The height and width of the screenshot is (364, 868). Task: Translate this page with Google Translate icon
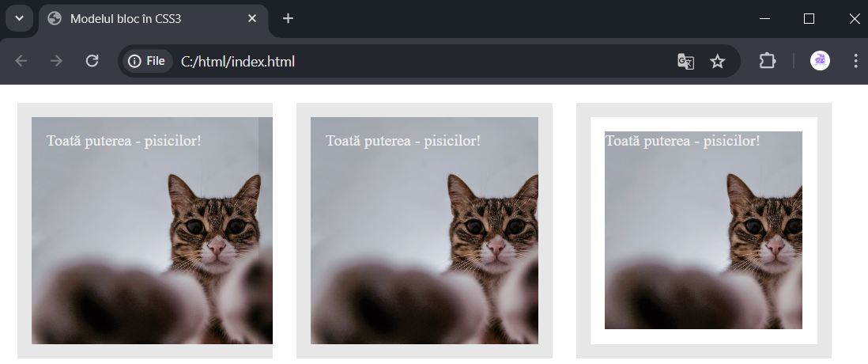(686, 62)
